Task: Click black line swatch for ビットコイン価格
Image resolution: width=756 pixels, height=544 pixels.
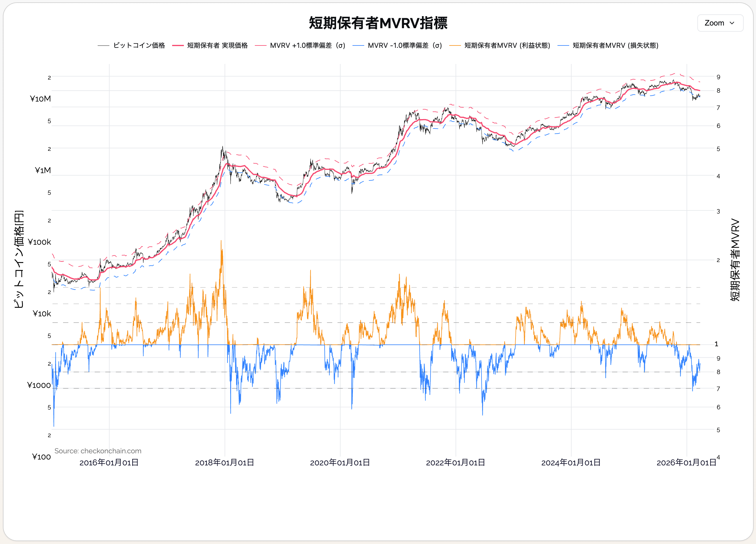Action: coord(103,46)
